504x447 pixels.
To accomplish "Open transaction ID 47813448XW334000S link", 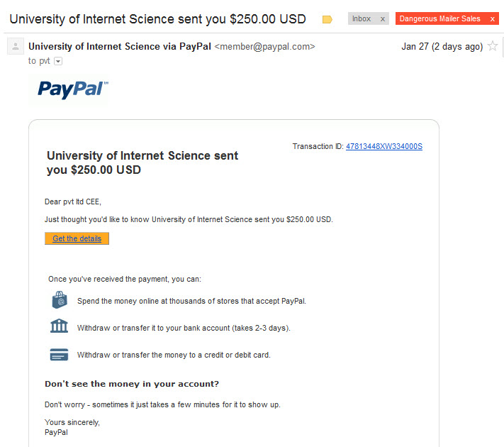I will coord(384,146).
